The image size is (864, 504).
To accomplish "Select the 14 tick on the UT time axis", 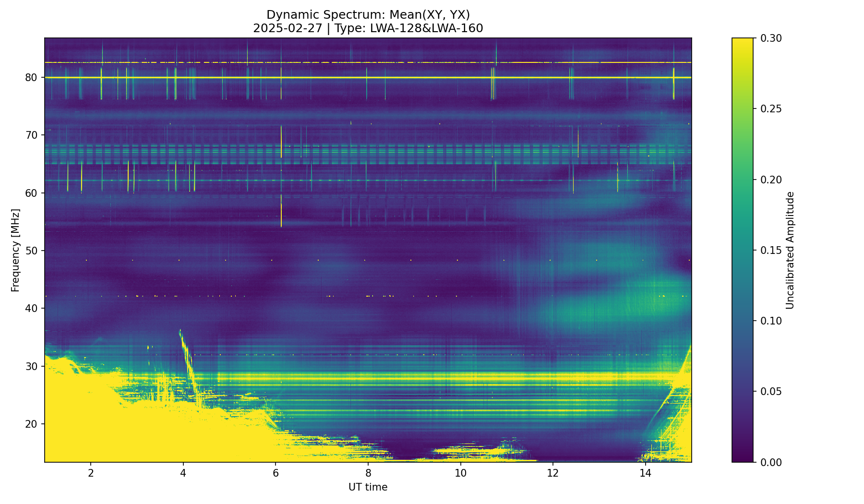I will click(645, 473).
